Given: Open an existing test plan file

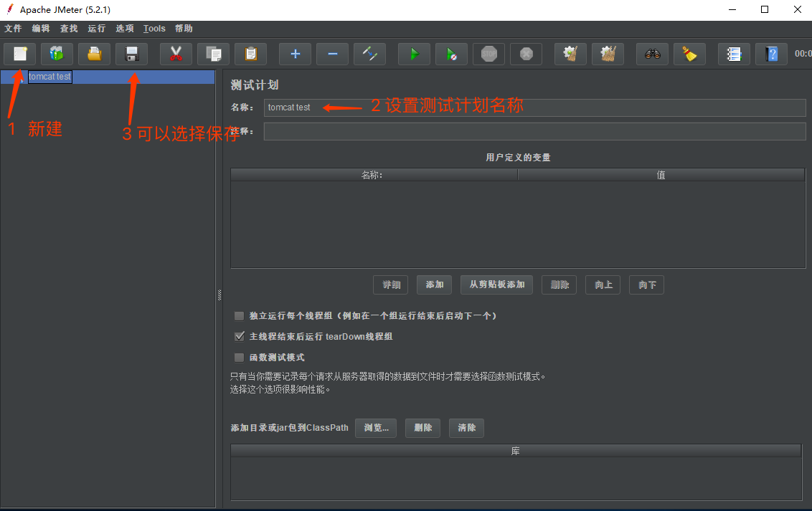Looking at the screenshot, I should pos(94,54).
